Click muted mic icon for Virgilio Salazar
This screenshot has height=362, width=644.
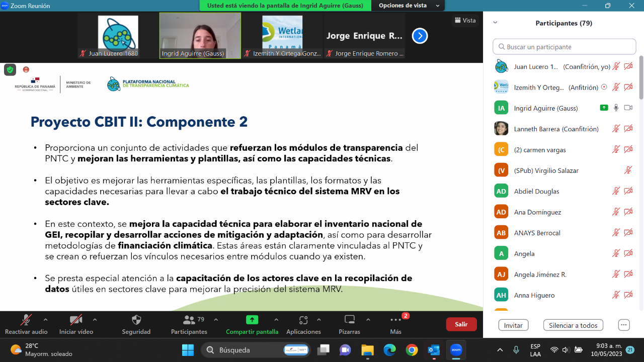click(628, 170)
